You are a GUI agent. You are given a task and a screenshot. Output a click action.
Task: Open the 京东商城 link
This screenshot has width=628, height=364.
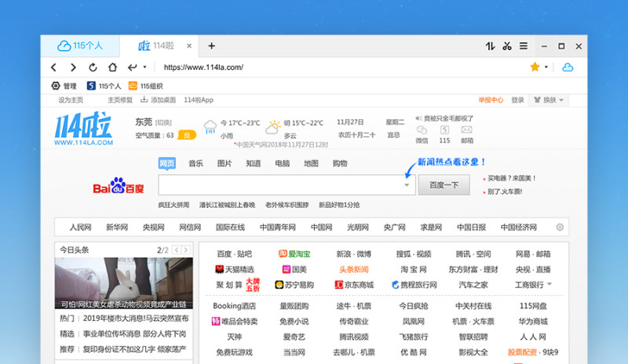click(354, 285)
